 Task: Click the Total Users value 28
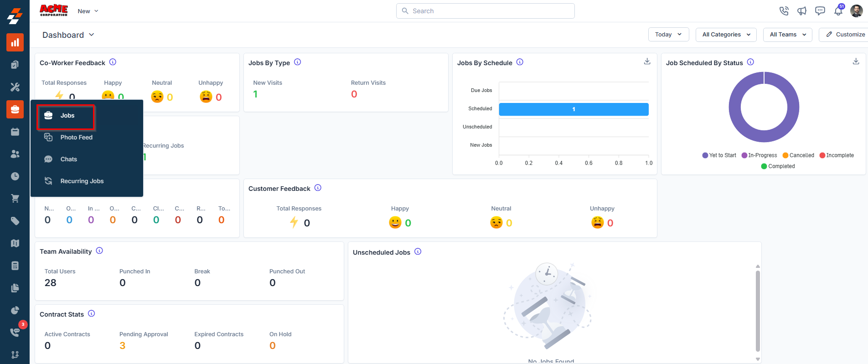(51, 283)
